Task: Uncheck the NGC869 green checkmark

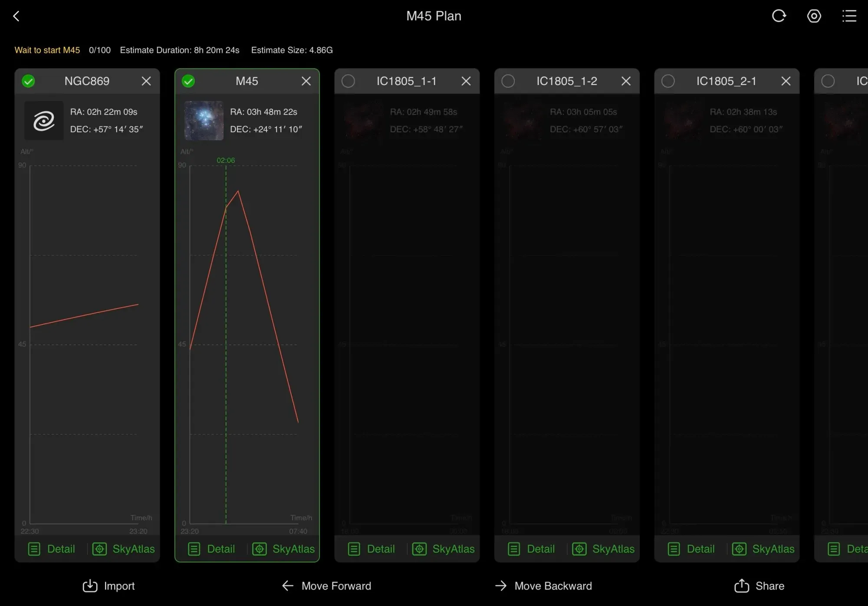Action: pos(29,81)
